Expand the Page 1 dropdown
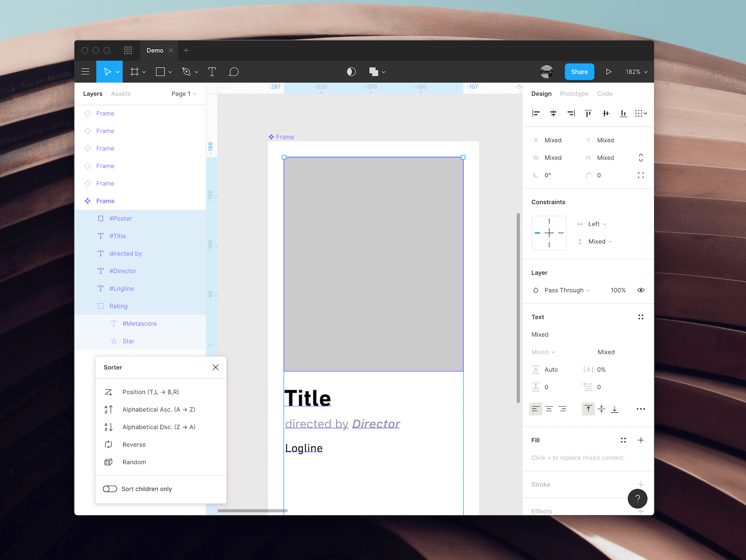The height and width of the screenshot is (560, 746). tap(184, 94)
